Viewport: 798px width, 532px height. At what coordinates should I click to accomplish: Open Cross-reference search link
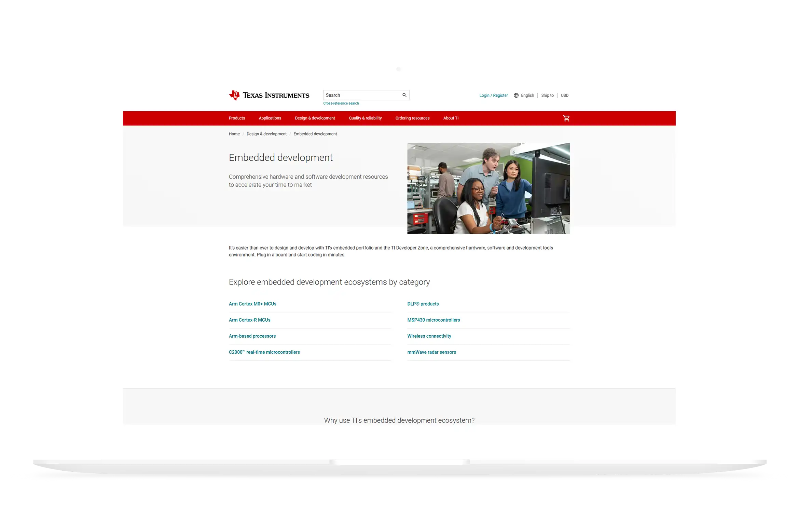tap(341, 103)
